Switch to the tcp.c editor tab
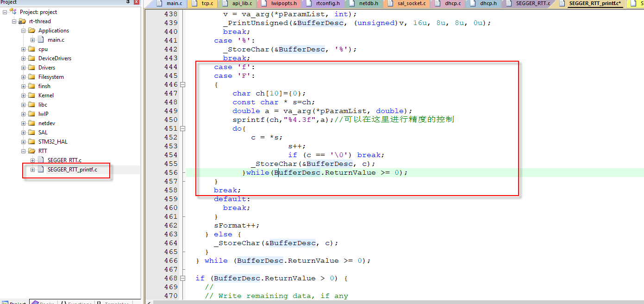 coord(203,4)
